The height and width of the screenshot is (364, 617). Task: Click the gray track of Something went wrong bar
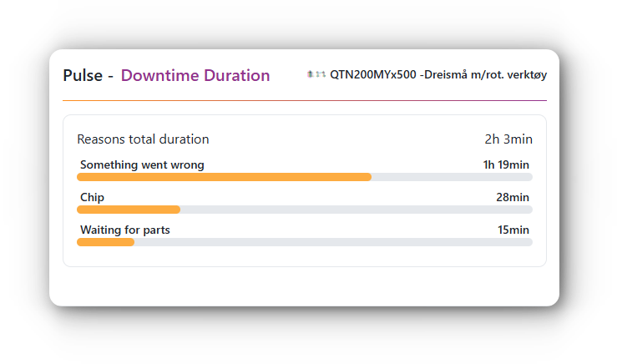tap(451, 177)
